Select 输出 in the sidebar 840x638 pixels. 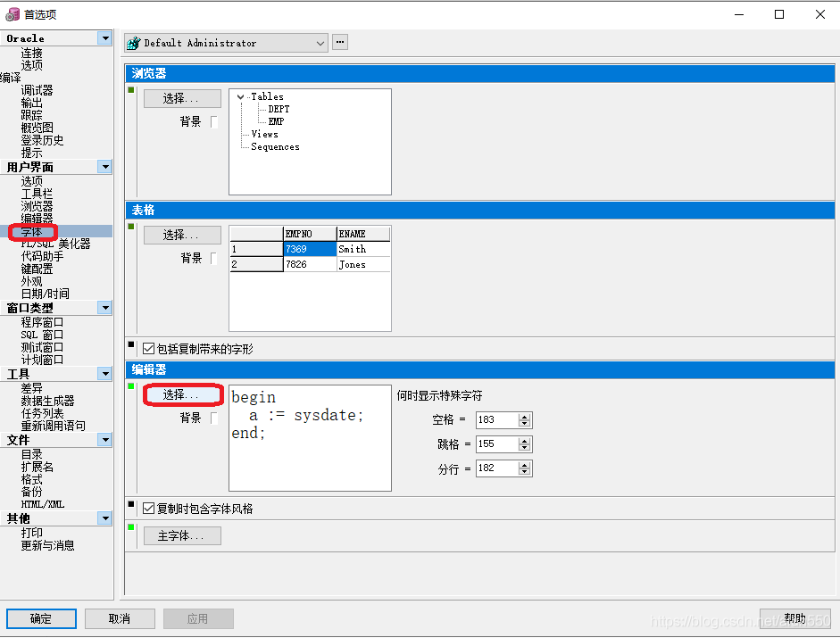[31, 103]
